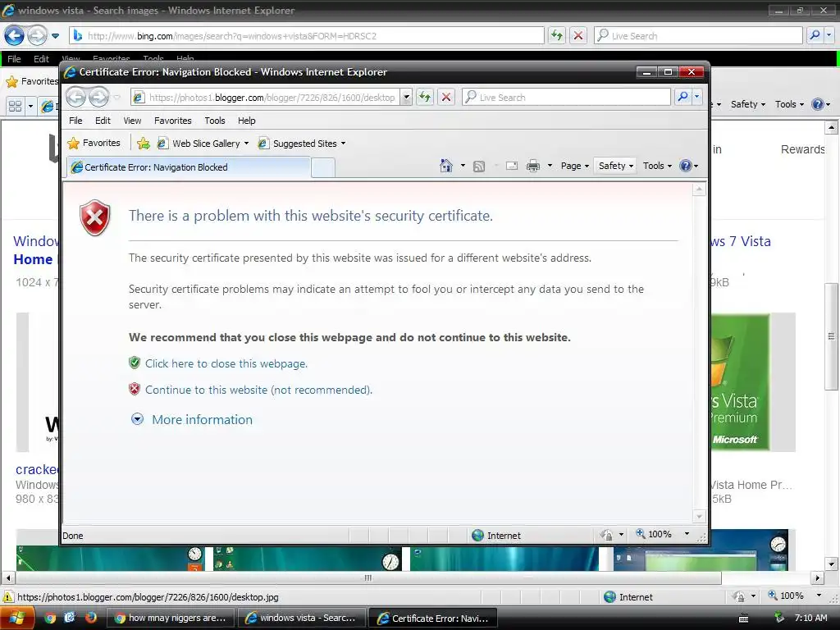The width and height of the screenshot is (840, 630).
Task: Click search magnifier button in Certificate Error window
Action: (682, 97)
